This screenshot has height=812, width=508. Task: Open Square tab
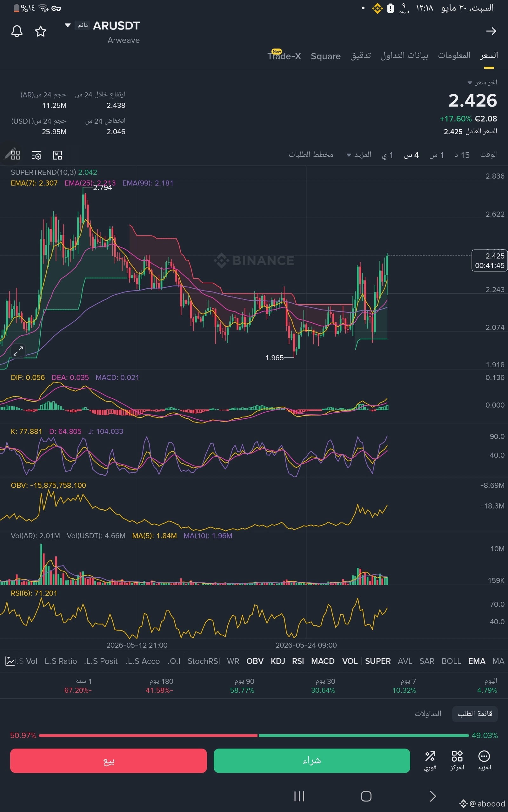[x=325, y=56]
